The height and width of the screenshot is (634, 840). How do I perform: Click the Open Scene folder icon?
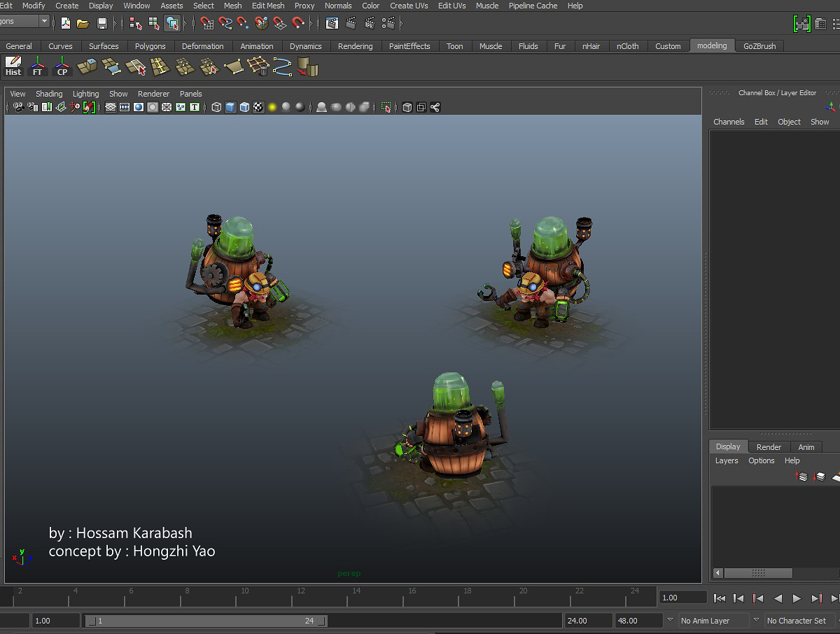[83, 23]
